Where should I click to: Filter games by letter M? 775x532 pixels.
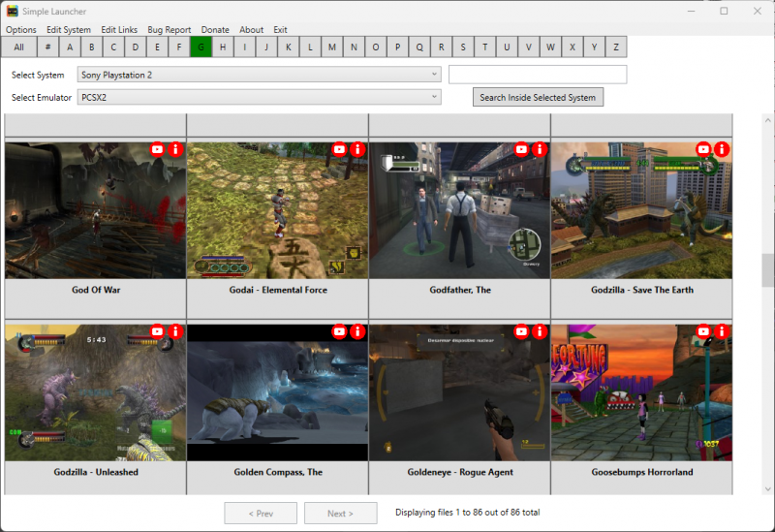click(331, 47)
